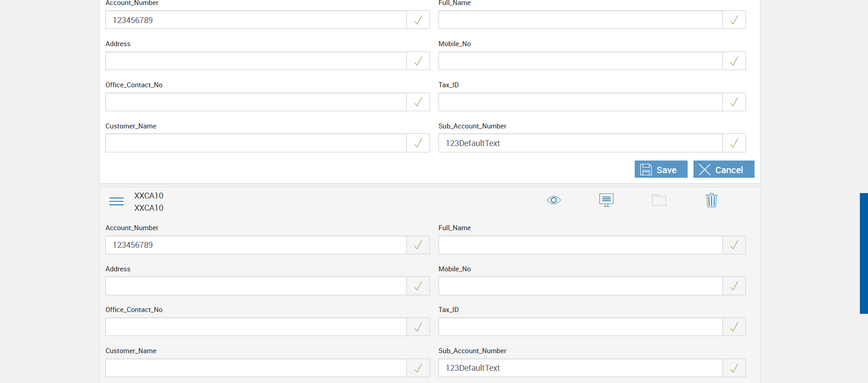
Task: Click the floppy disk icon on Save
Action: 646,170
